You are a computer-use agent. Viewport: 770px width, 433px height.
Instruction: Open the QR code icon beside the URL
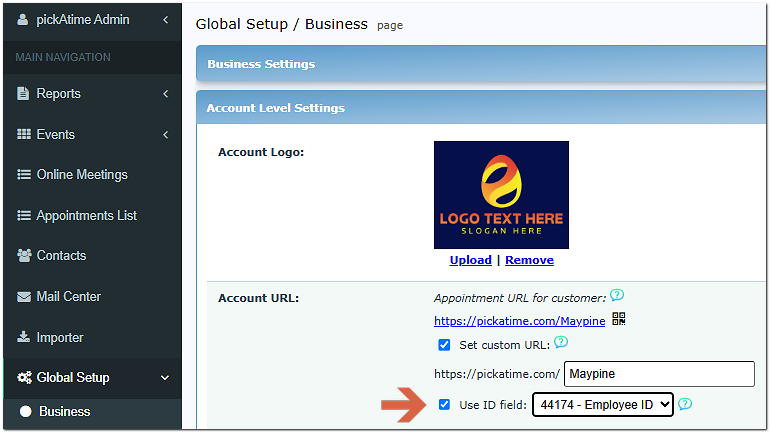pyautogui.click(x=619, y=319)
